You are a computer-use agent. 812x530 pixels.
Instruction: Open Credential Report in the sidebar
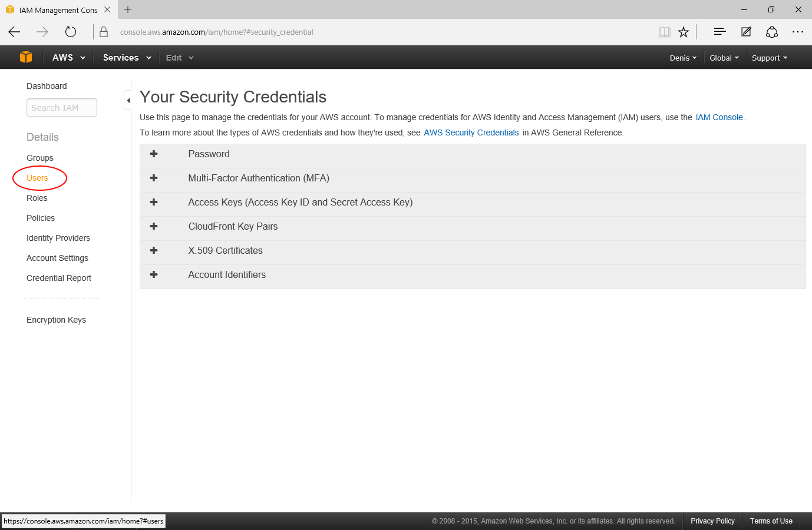pos(59,278)
